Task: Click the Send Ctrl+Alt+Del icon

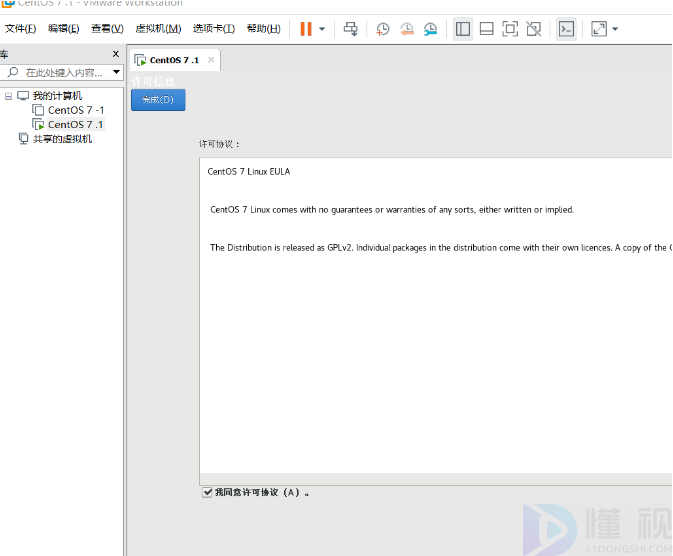Action: pyautogui.click(x=351, y=29)
